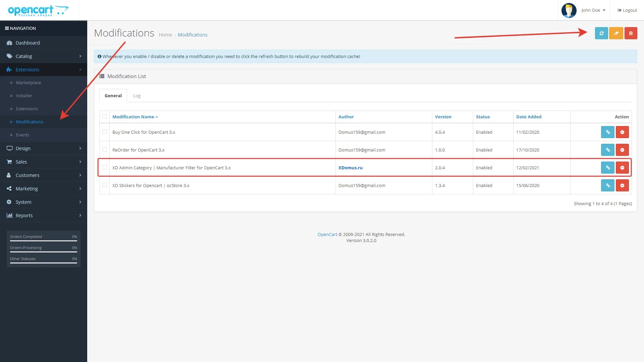The image size is (644, 362).
Task: Click the Orders Completed progress bar
Action: coord(44,240)
